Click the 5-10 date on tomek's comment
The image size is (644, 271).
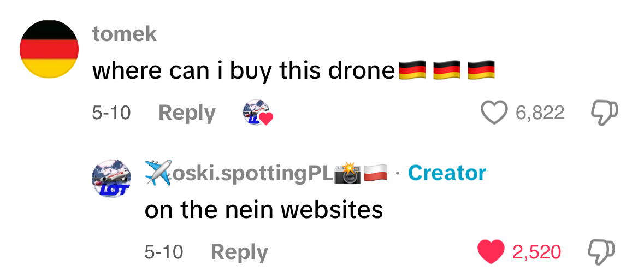(111, 113)
